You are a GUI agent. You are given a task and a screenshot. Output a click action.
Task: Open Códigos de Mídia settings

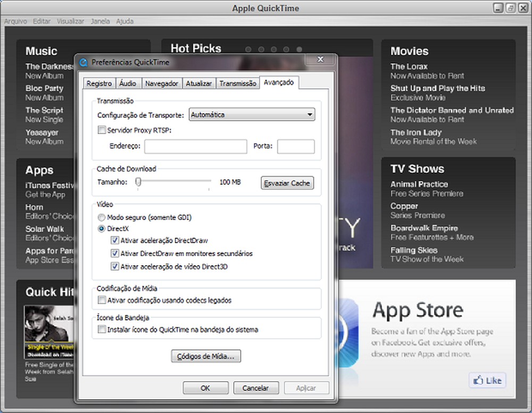pos(205,356)
